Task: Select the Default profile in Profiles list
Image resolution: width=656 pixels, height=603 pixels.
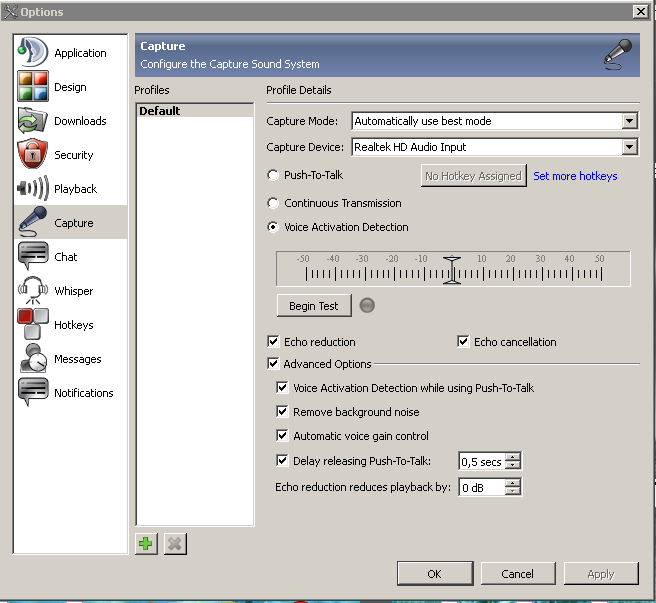Action: pos(195,111)
